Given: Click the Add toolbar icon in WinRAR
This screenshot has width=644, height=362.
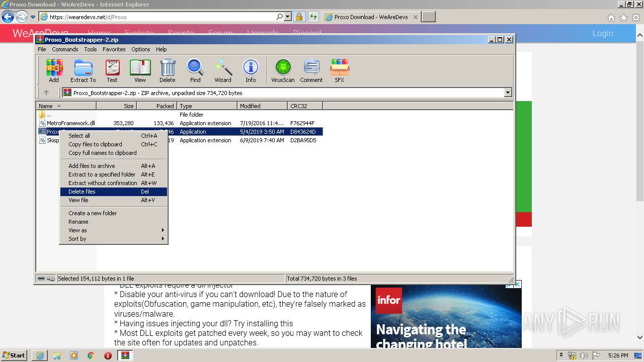Looking at the screenshot, I should (x=54, y=70).
